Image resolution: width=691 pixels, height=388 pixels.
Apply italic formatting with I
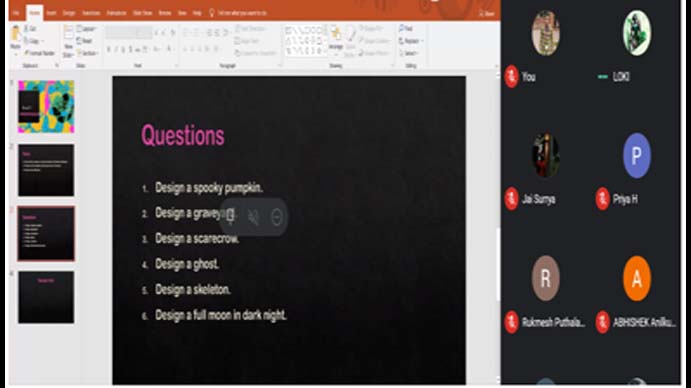coord(116,49)
